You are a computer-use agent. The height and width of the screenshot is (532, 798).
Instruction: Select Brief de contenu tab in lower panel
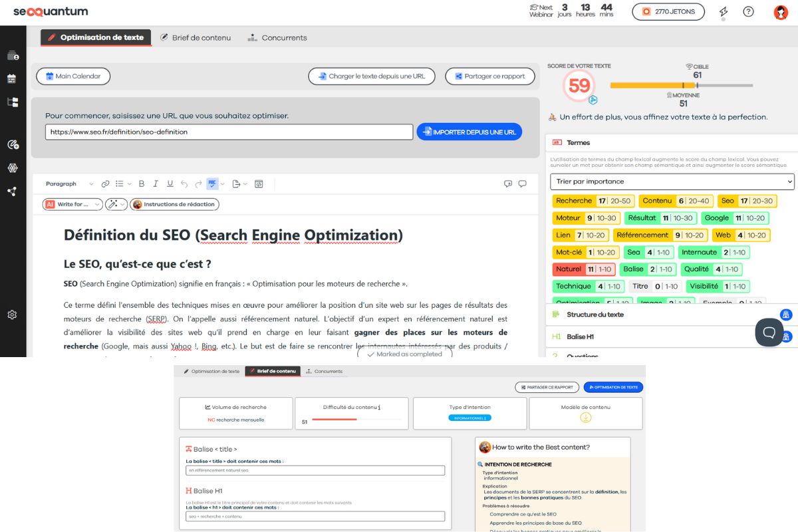coord(273,371)
